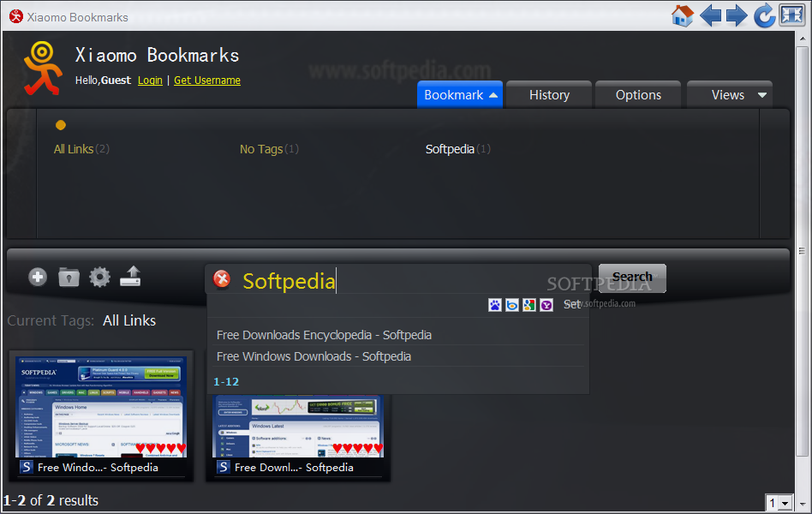Click the scrollbar down arrow
The height and width of the screenshot is (514, 812).
click(803, 504)
